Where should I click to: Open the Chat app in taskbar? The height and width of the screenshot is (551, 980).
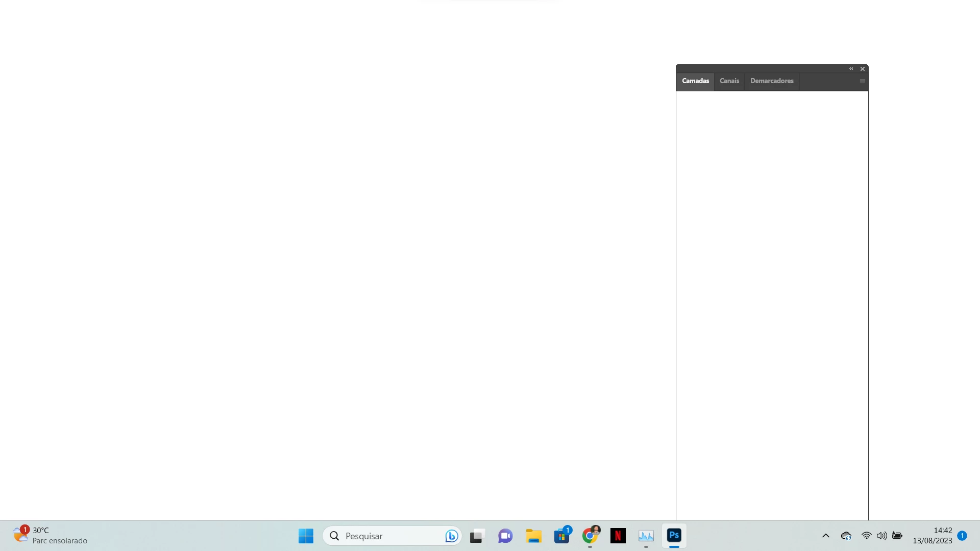[x=505, y=536]
